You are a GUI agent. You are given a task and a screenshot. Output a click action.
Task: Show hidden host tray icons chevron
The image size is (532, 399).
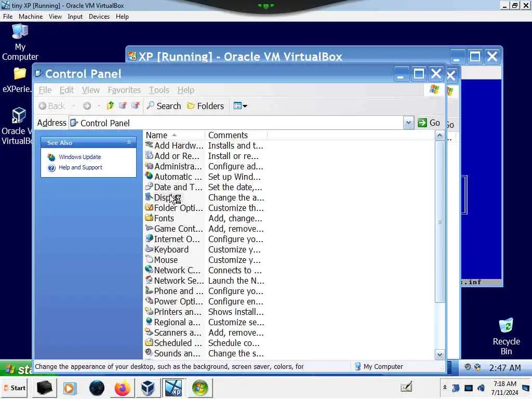[445, 387]
